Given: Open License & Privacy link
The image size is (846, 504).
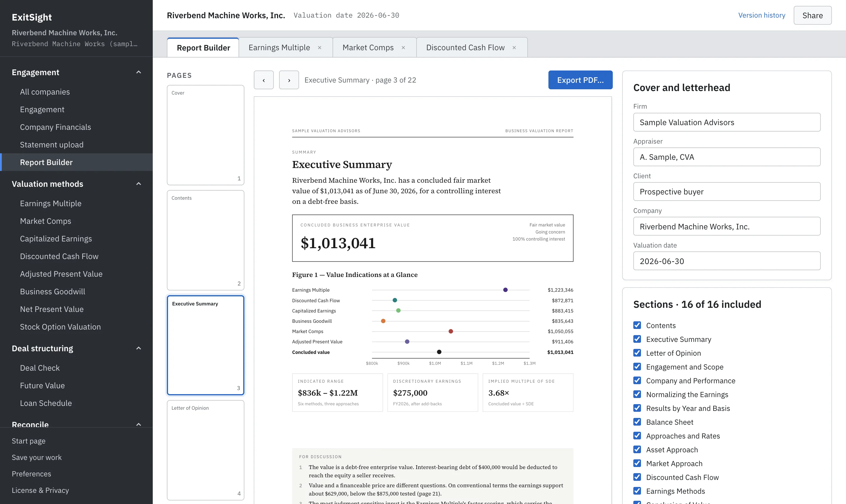Looking at the screenshot, I should (x=40, y=490).
